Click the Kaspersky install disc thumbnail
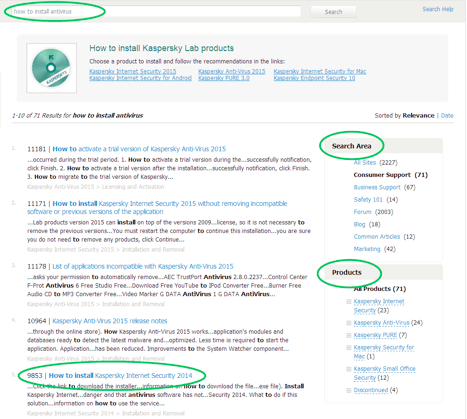 pyautogui.click(x=52, y=68)
